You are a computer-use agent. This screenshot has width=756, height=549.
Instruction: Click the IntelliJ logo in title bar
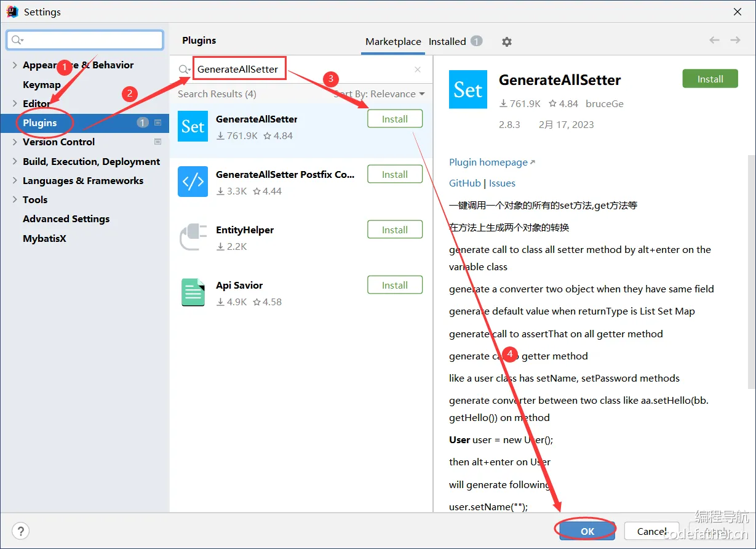12,12
